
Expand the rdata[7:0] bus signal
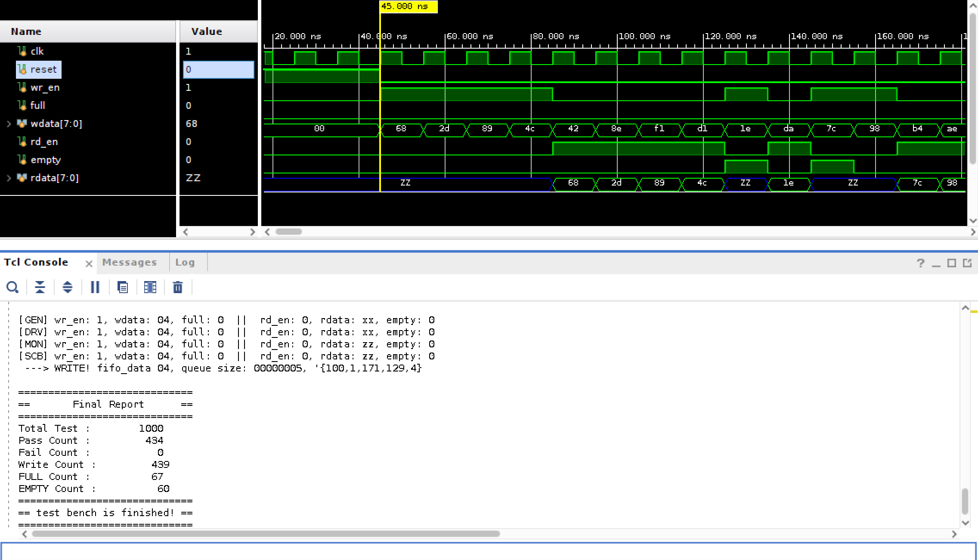tap(9, 178)
